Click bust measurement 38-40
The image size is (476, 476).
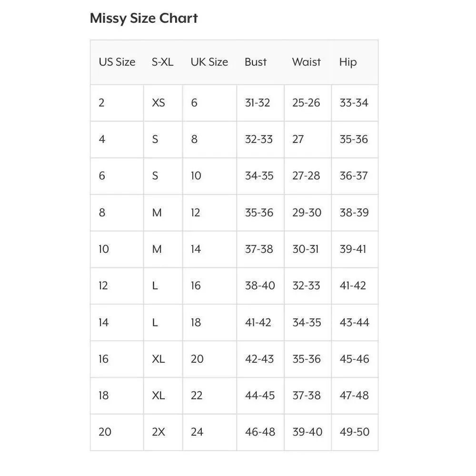(260, 285)
